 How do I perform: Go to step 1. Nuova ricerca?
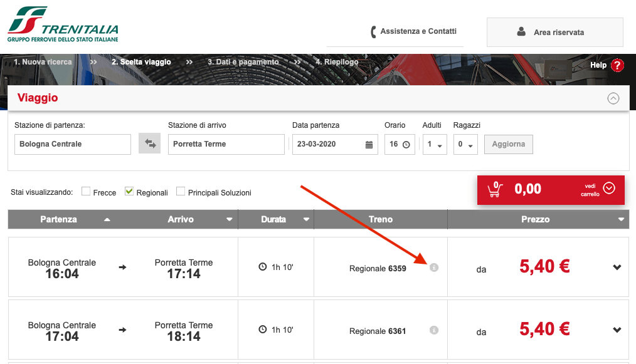point(43,62)
